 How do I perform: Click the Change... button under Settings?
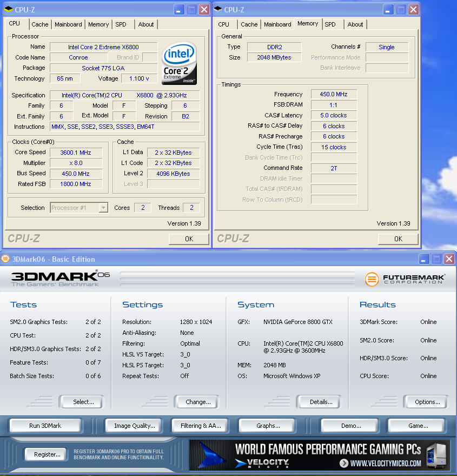pyautogui.click(x=197, y=402)
